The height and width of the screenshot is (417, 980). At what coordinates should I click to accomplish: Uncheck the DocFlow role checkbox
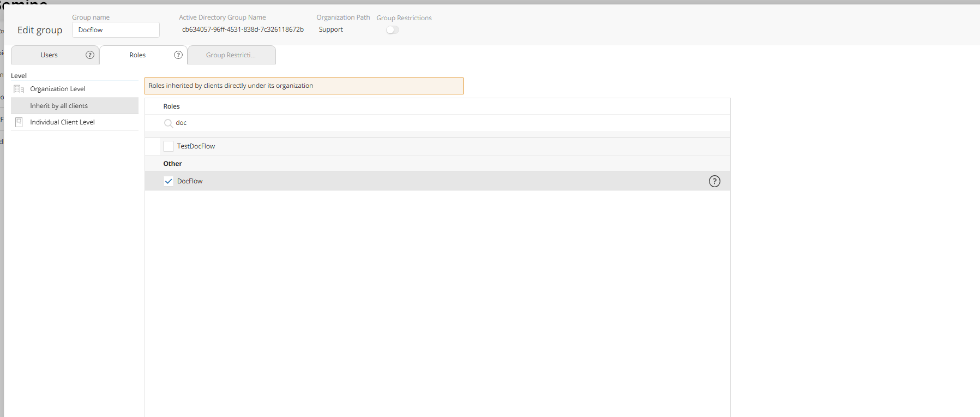click(x=169, y=181)
